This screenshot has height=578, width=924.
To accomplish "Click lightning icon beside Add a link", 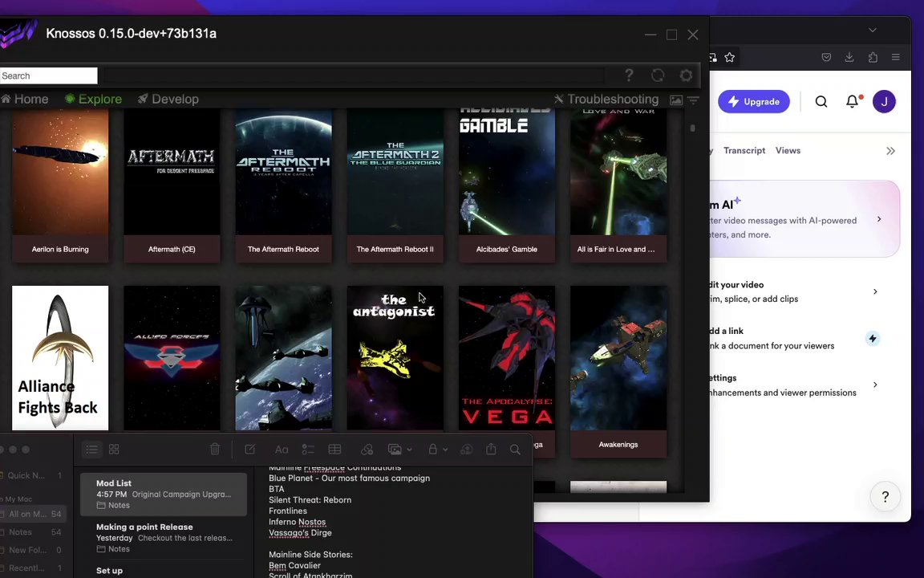I will pyautogui.click(x=873, y=339).
